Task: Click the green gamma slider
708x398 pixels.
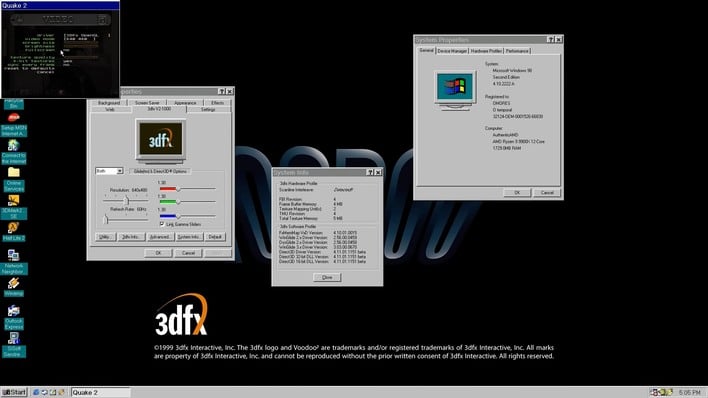Action: coord(178,202)
